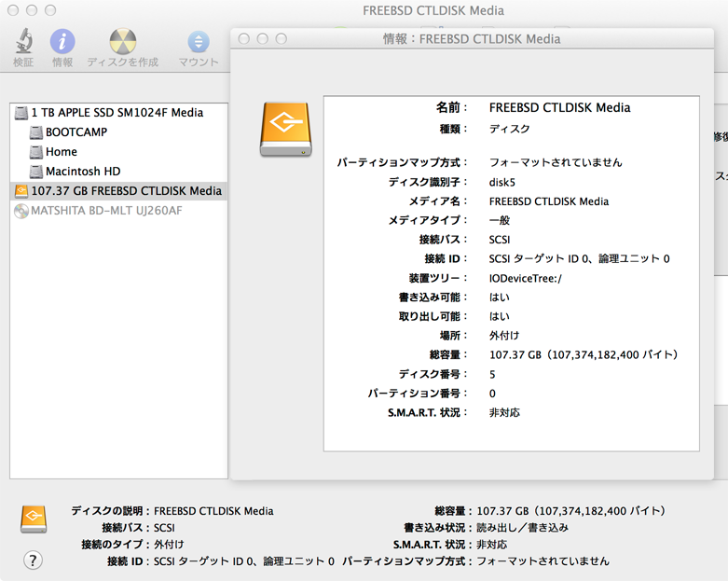Click the 検証 (Verify) microscope toolbar icon

[x=23, y=42]
